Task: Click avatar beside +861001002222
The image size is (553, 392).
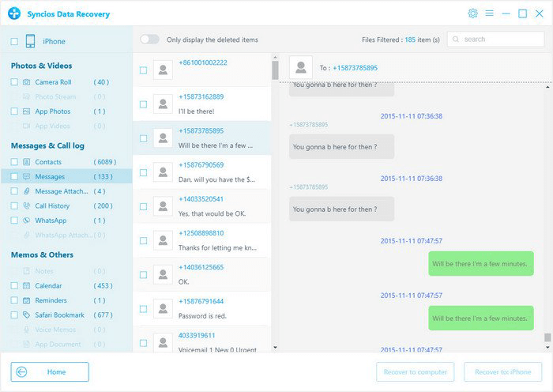Action: click(163, 70)
